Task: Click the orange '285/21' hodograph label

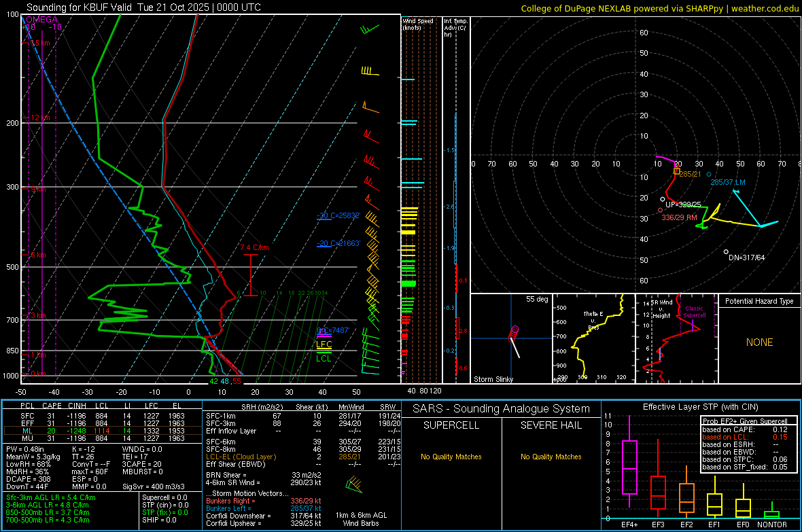Action: pos(689,175)
